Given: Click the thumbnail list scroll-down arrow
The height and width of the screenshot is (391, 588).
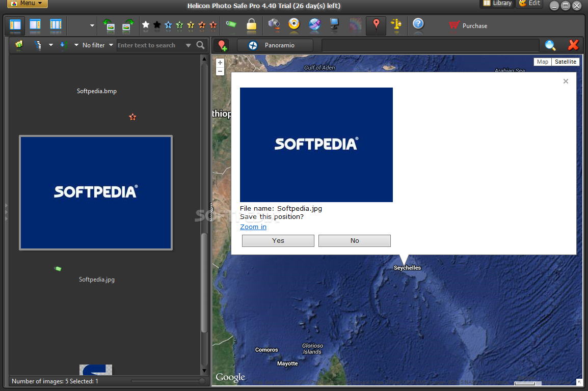Looking at the screenshot, I should pyautogui.click(x=204, y=371).
